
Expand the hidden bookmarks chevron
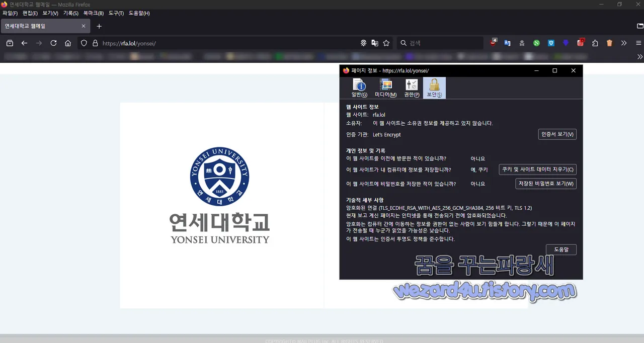click(x=639, y=56)
